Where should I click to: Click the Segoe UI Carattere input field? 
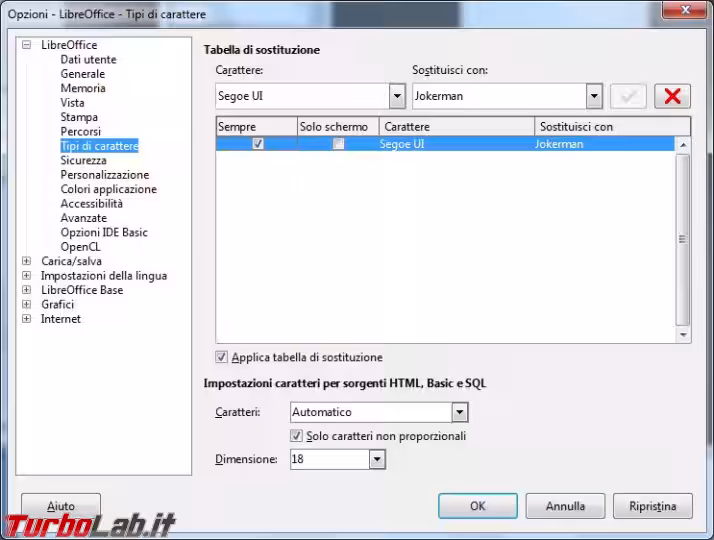(302, 96)
